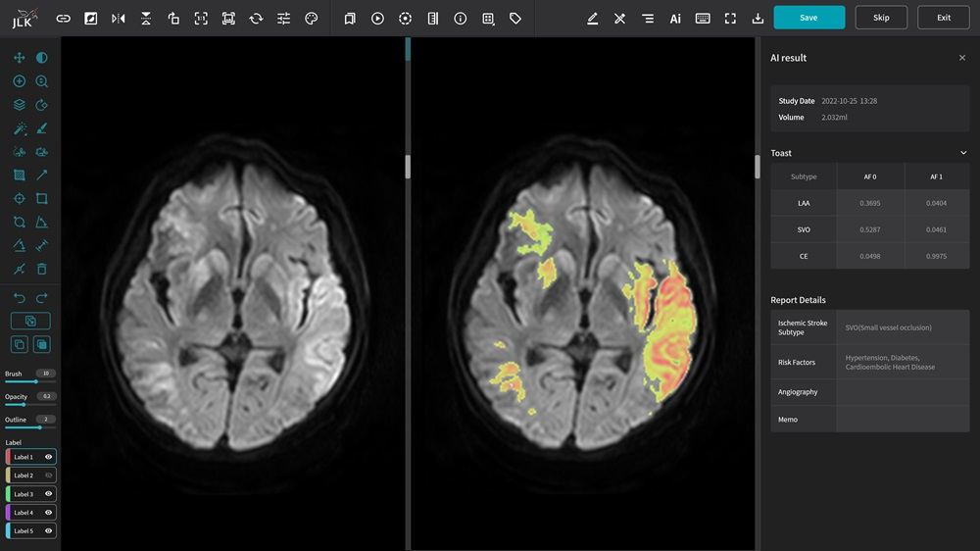The image size is (980, 551).
Task: Click the Save button
Action: [x=808, y=18]
